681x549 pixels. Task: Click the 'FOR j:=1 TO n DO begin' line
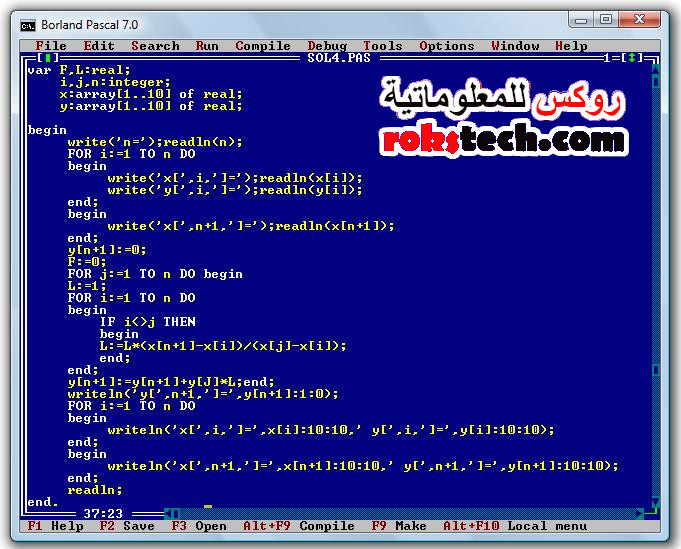pyautogui.click(x=155, y=274)
